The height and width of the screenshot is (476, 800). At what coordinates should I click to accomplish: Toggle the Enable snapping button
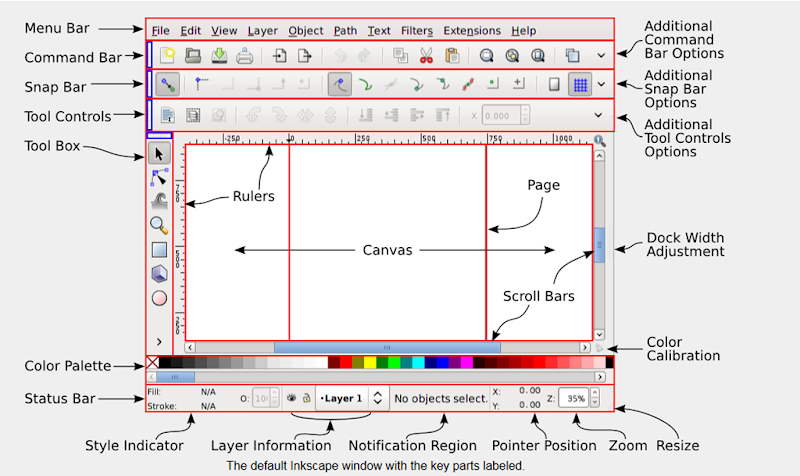point(168,85)
